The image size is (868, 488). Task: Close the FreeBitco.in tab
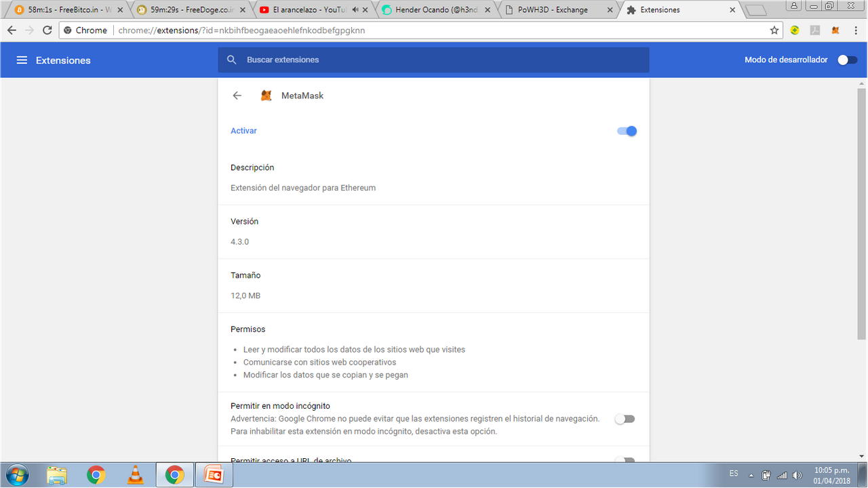coord(120,10)
